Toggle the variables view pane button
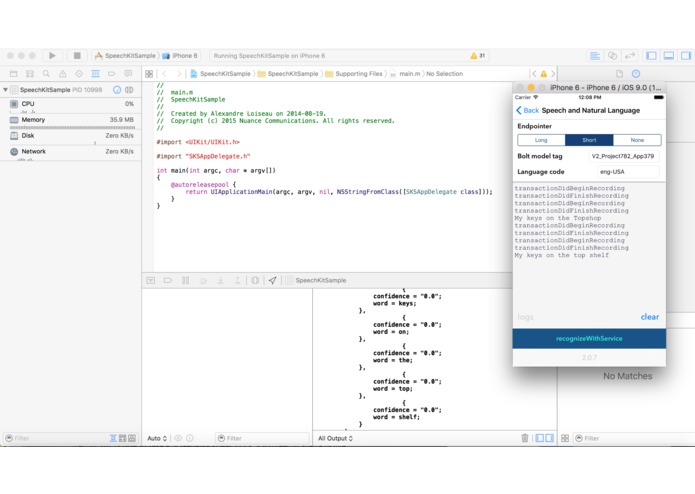The image size is (695, 494). (x=539, y=438)
